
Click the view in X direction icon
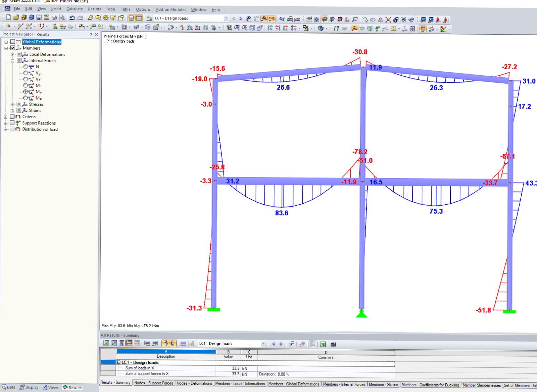pos(270,28)
